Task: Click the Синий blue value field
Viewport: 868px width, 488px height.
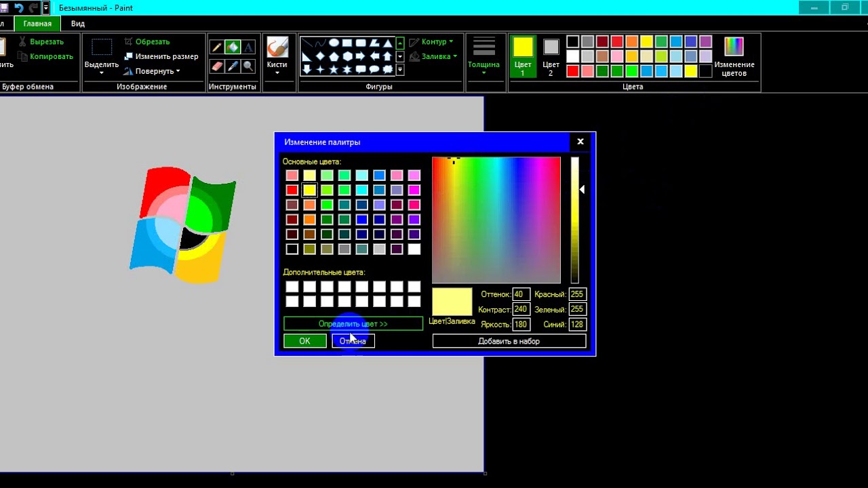Action: click(577, 324)
